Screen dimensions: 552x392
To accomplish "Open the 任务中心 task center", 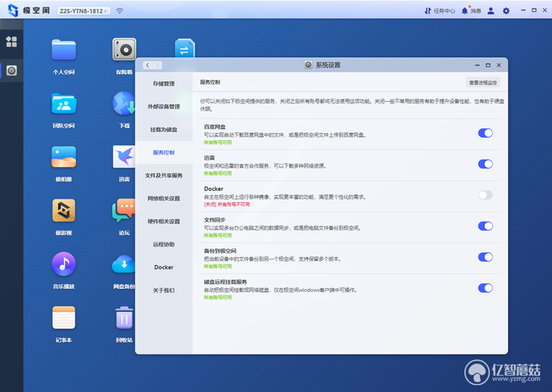I will (440, 11).
